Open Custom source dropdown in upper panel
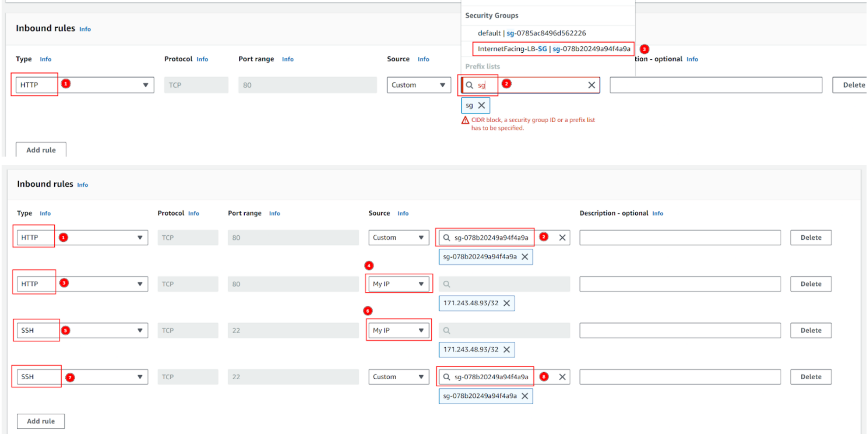This screenshot has height=434, width=868. 419,85
